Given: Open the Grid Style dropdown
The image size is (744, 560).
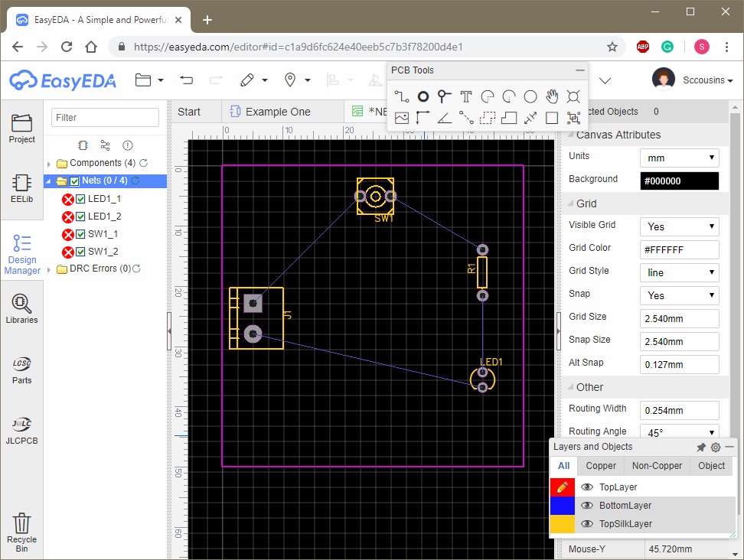Looking at the screenshot, I should coord(679,272).
